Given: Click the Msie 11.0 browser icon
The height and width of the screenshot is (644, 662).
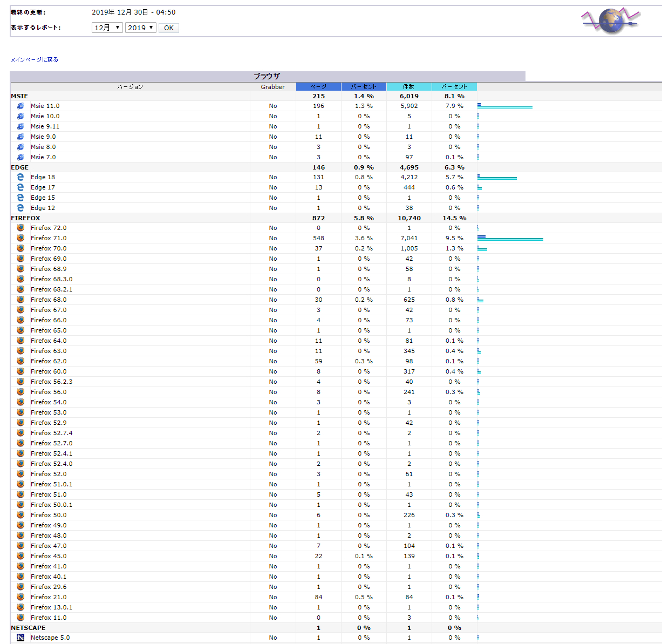Looking at the screenshot, I should click(21, 106).
